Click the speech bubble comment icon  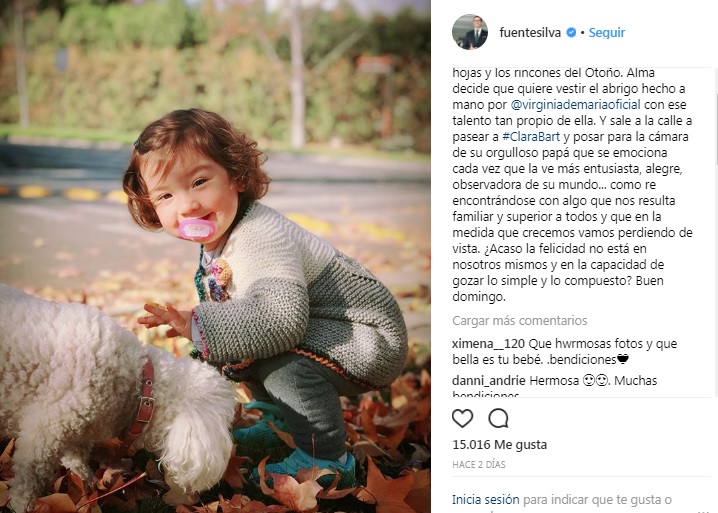coord(498,418)
